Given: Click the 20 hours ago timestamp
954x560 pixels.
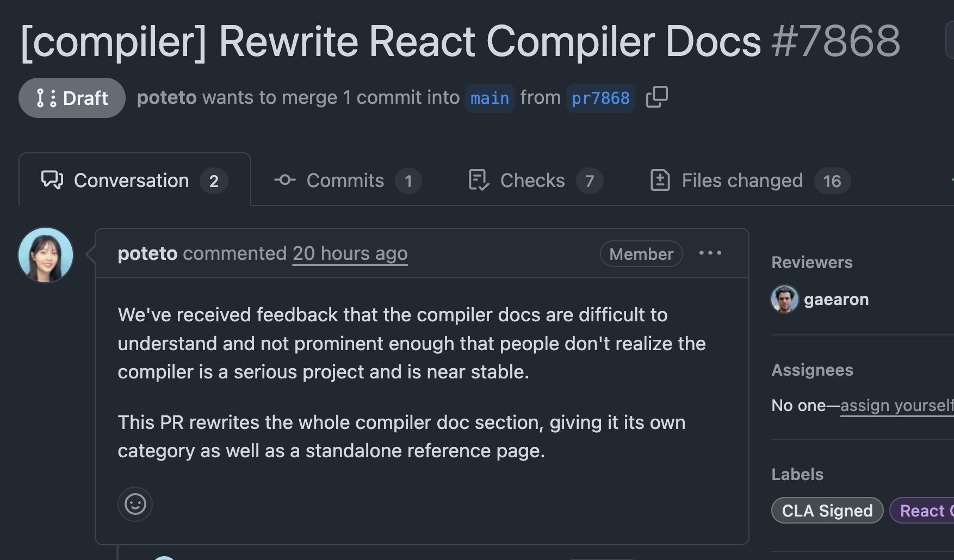Looking at the screenshot, I should [x=350, y=253].
